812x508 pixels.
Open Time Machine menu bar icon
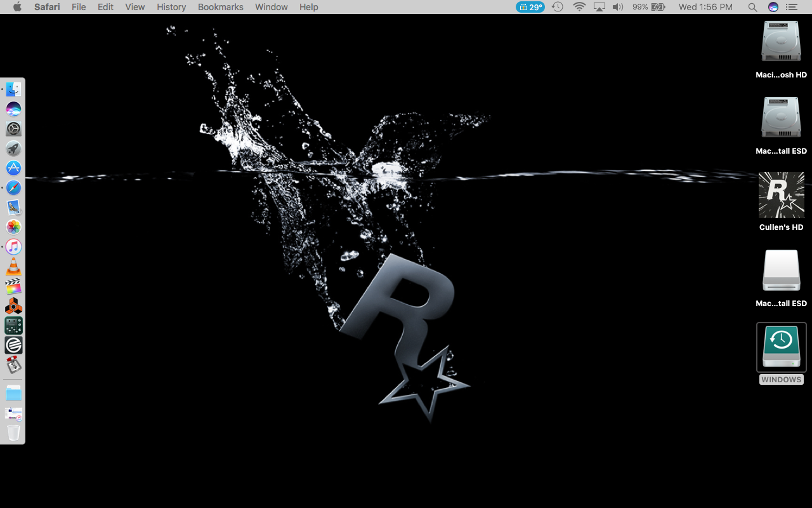[x=557, y=7]
